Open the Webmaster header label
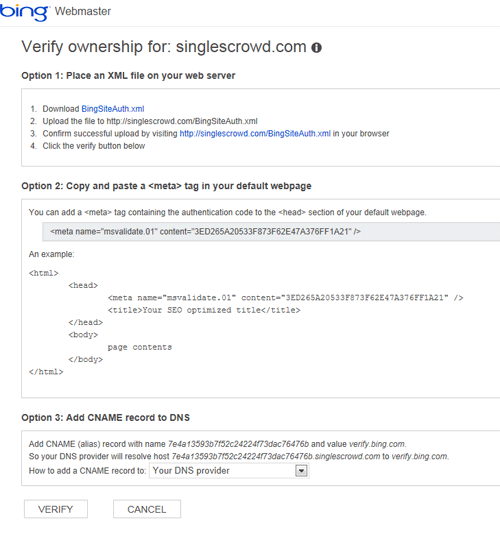 [83, 11]
